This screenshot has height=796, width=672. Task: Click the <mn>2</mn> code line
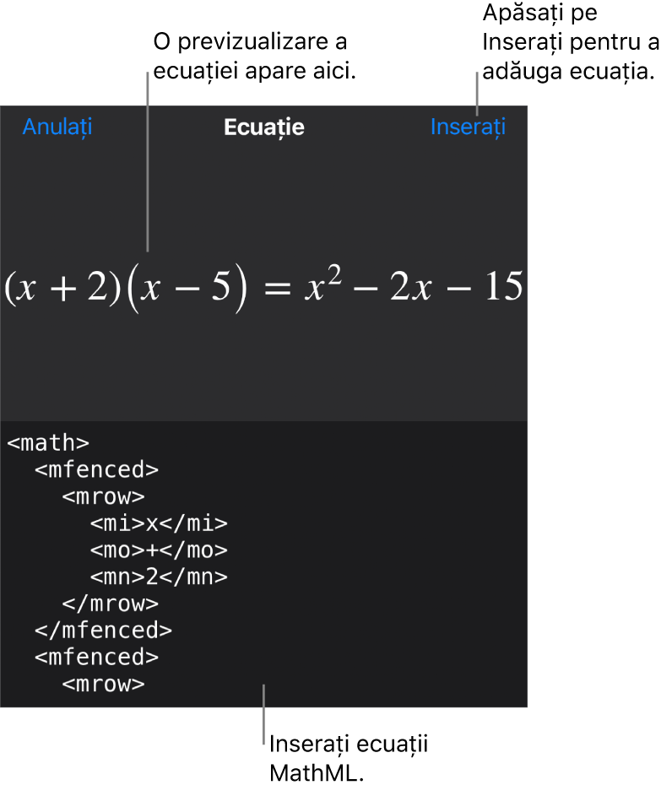coord(159,577)
